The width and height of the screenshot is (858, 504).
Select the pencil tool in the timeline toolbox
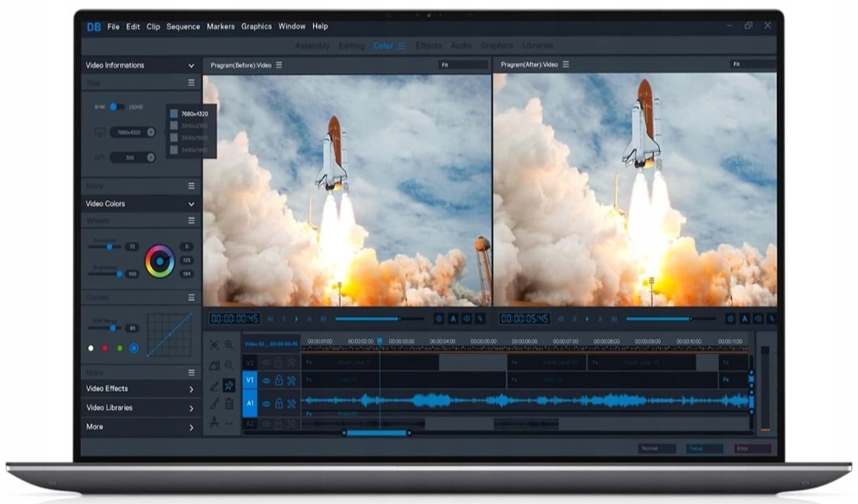(214, 385)
